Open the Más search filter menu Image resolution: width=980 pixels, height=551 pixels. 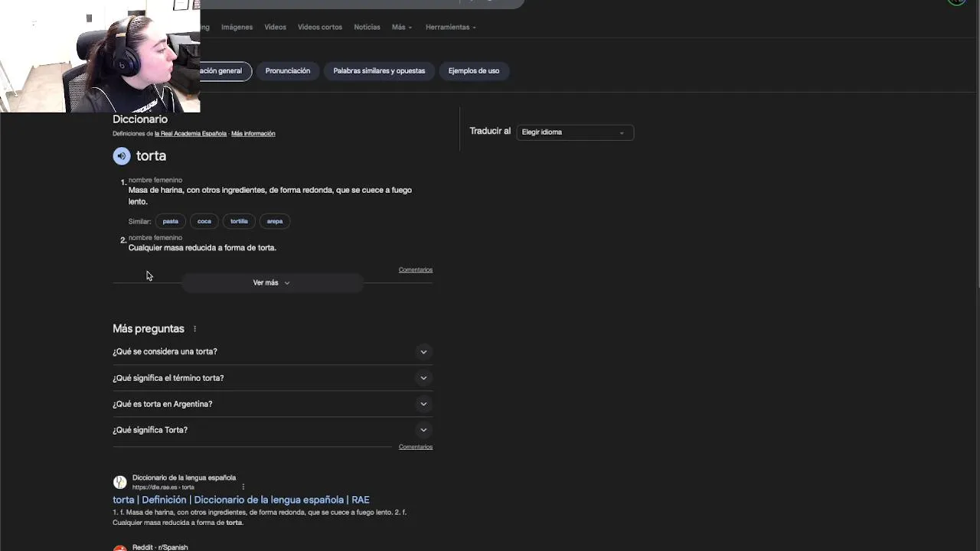coord(401,28)
